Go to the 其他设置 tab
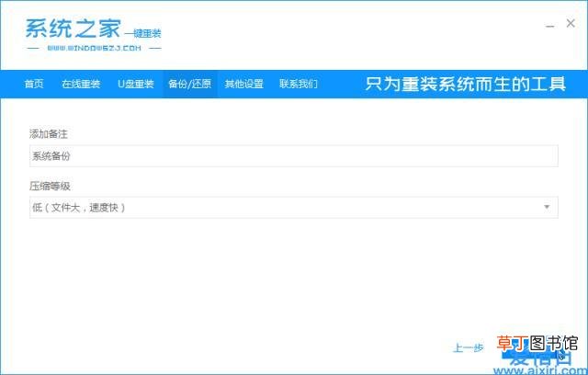The width and height of the screenshot is (588, 375). coord(244,84)
